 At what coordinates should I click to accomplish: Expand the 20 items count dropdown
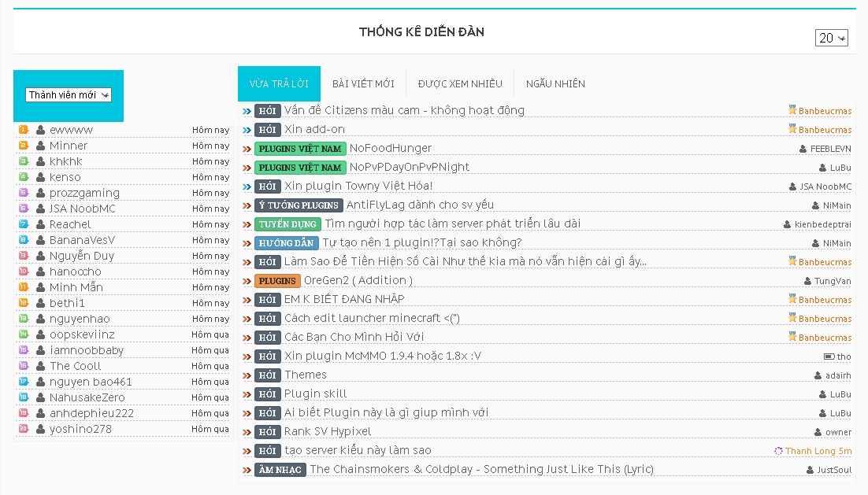tap(832, 38)
